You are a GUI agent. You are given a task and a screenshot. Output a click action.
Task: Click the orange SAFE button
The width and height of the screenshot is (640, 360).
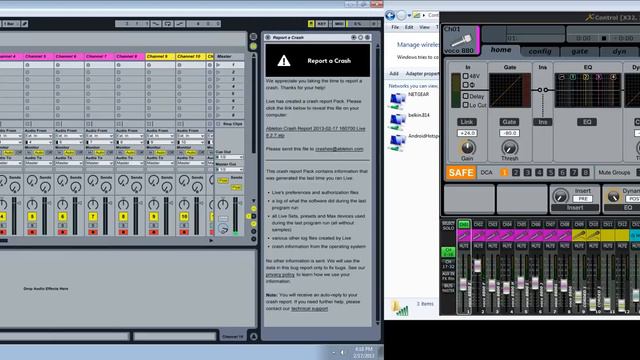(461, 173)
